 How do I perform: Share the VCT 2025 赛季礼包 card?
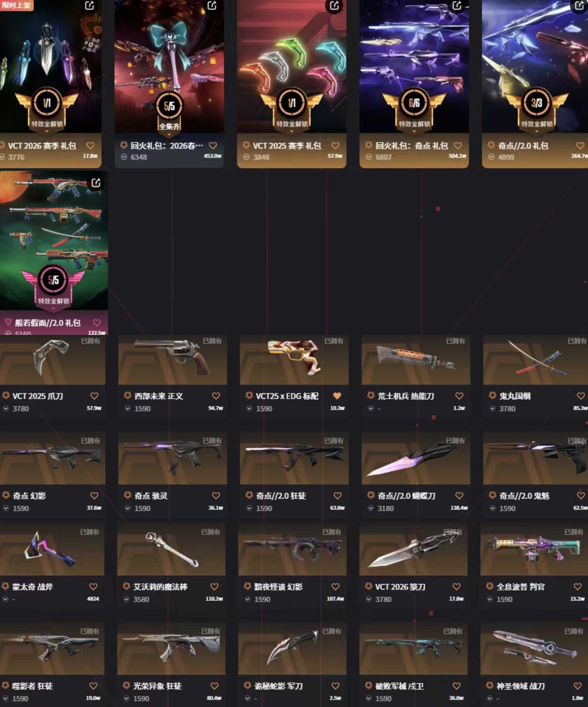click(x=335, y=5)
